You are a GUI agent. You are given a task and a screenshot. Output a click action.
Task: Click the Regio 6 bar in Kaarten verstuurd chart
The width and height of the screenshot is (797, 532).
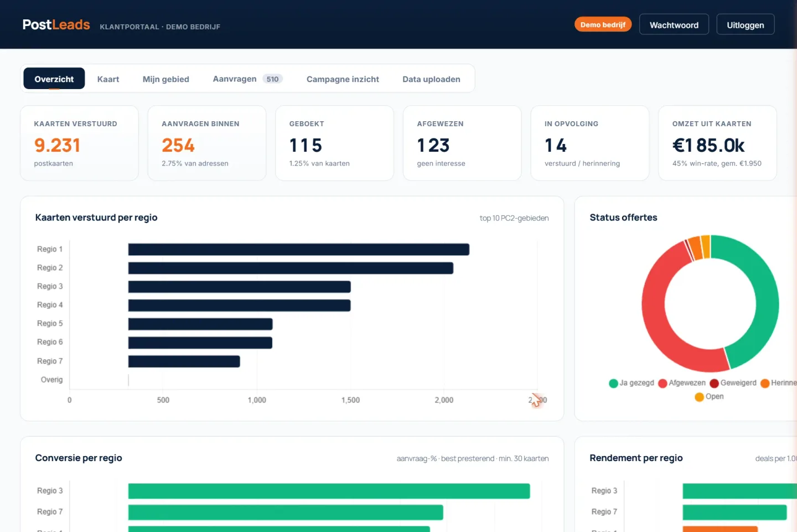(200, 343)
